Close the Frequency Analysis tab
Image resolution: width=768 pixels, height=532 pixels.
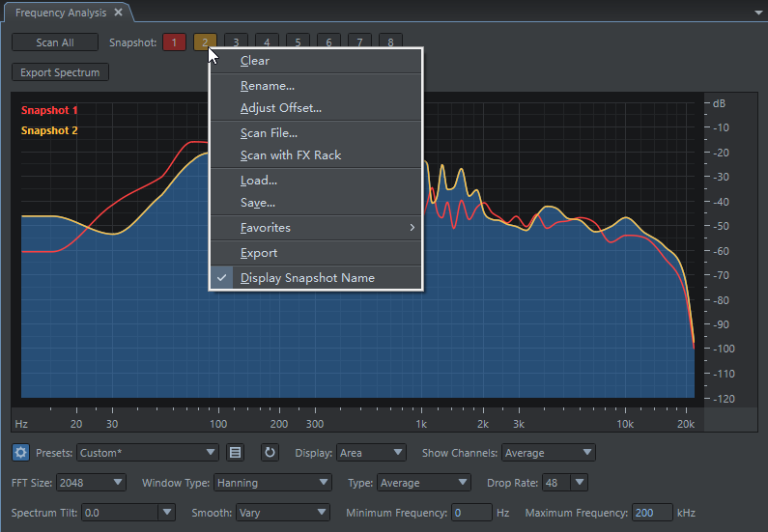(x=118, y=13)
